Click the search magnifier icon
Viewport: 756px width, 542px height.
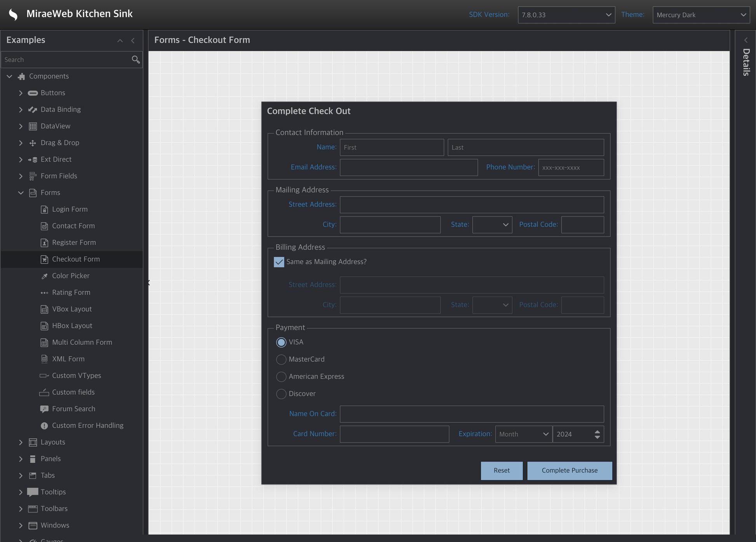(x=136, y=59)
